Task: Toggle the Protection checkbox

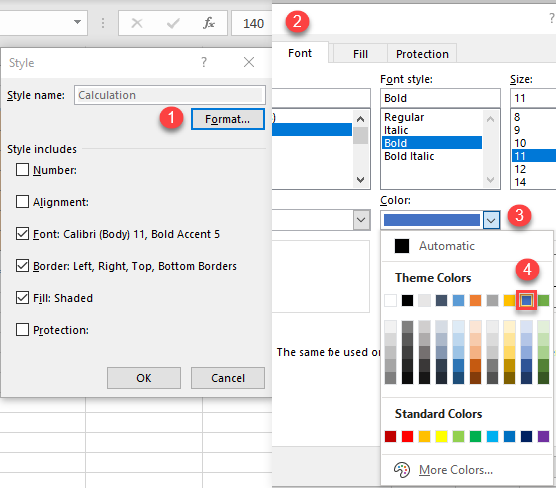Action: coord(22,329)
